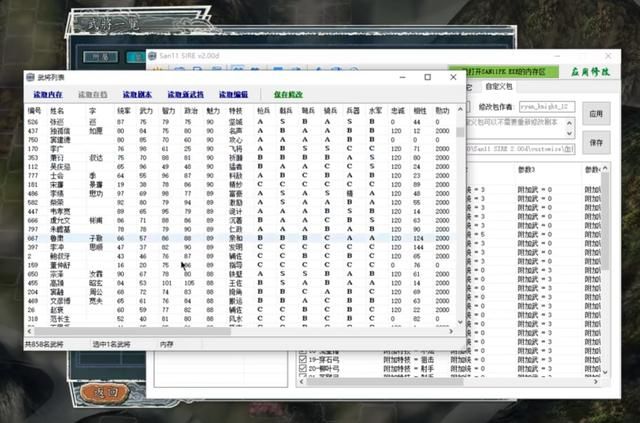Image resolution: width=640 pixels, height=423 pixels.
Task: Click 选中1名武将 in the status bar
Action: (111, 345)
